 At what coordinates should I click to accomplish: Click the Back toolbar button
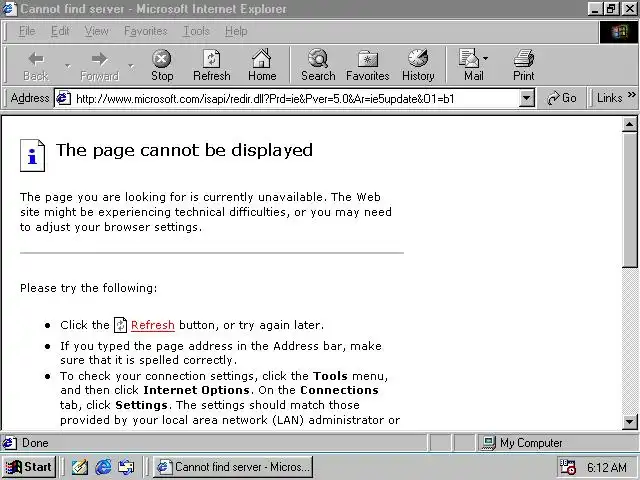point(36,65)
